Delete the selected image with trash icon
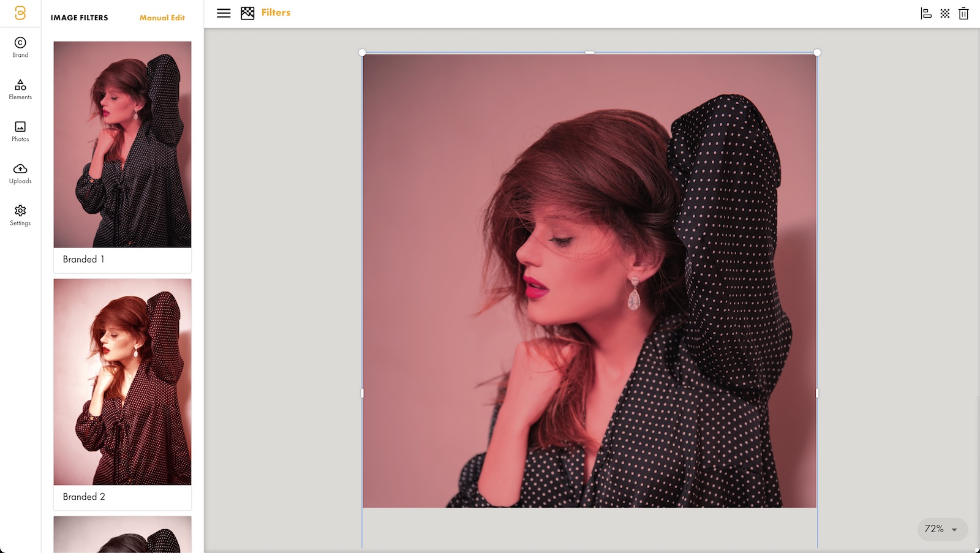Image resolution: width=980 pixels, height=553 pixels. [963, 13]
